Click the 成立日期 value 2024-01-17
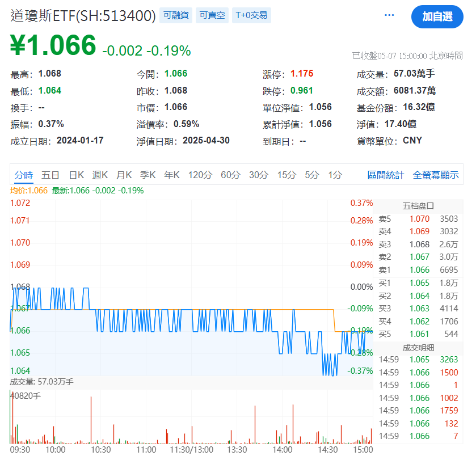The image size is (476, 460). pyautogui.click(x=80, y=140)
